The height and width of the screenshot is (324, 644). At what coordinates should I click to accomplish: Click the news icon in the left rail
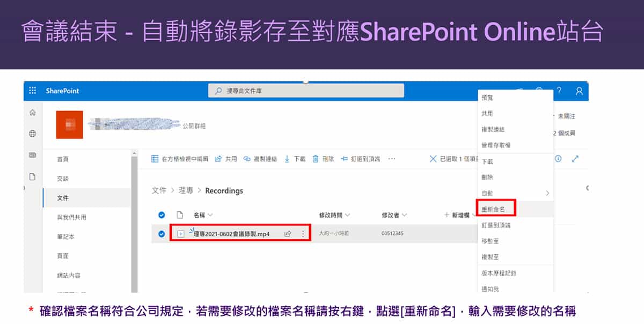point(32,155)
